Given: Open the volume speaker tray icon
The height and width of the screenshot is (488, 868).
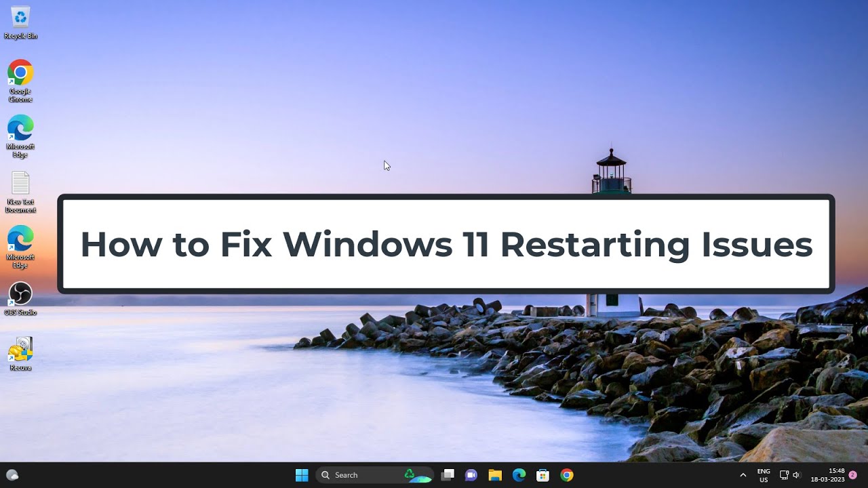Looking at the screenshot, I should (796, 475).
